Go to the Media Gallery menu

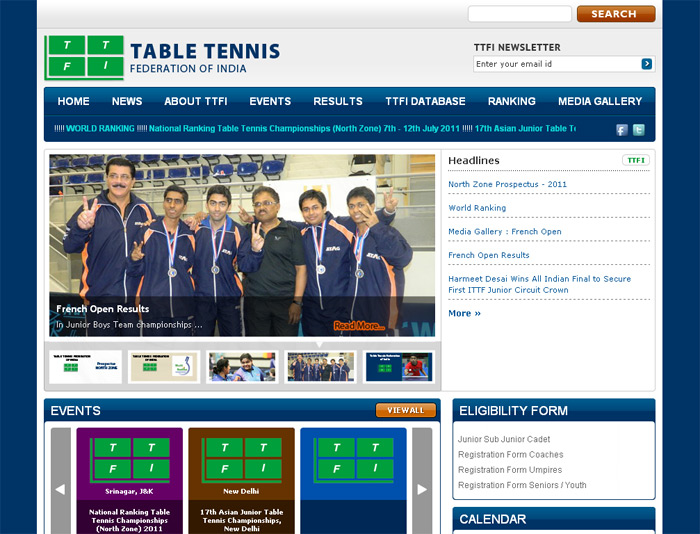coord(600,101)
